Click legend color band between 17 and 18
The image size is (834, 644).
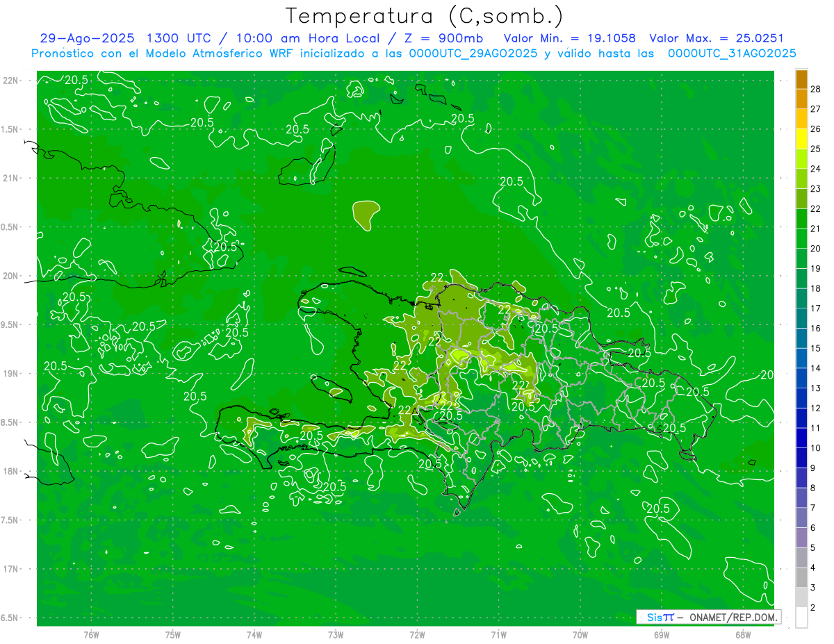click(x=801, y=299)
